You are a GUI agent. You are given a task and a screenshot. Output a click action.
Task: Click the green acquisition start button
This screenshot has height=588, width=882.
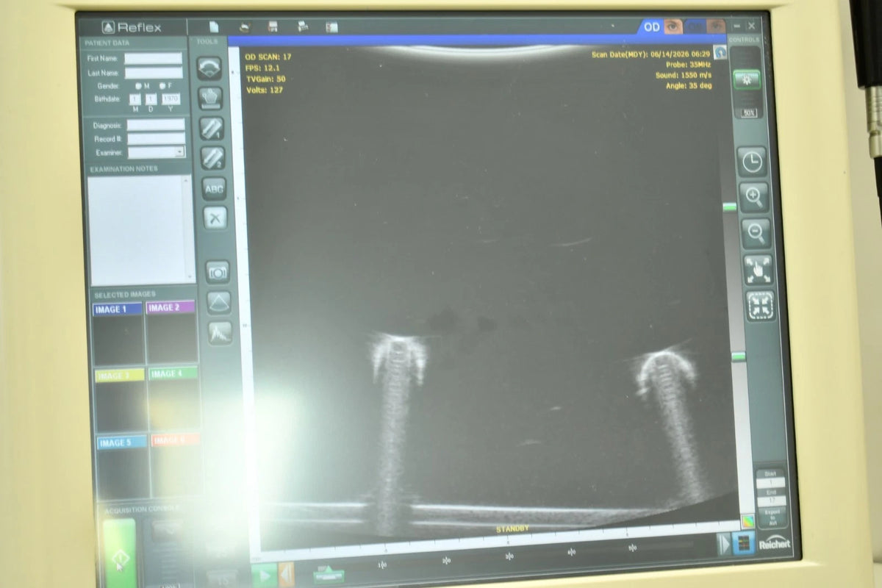(x=120, y=554)
